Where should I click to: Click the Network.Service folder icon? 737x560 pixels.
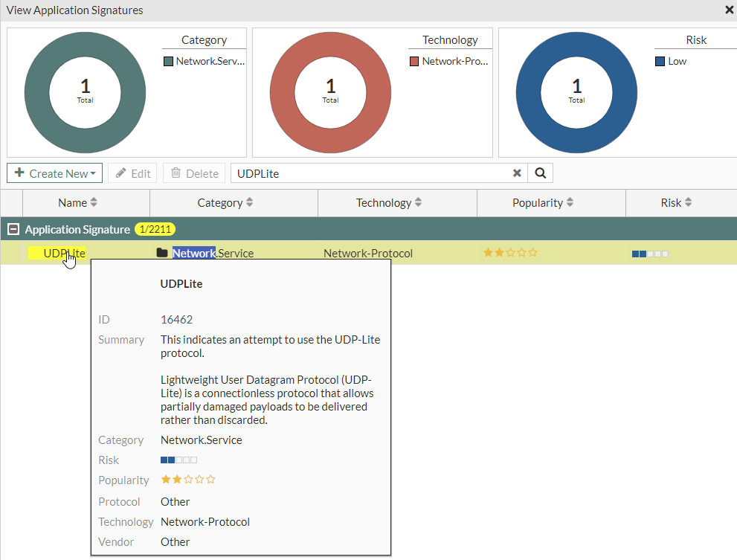[x=162, y=253]
